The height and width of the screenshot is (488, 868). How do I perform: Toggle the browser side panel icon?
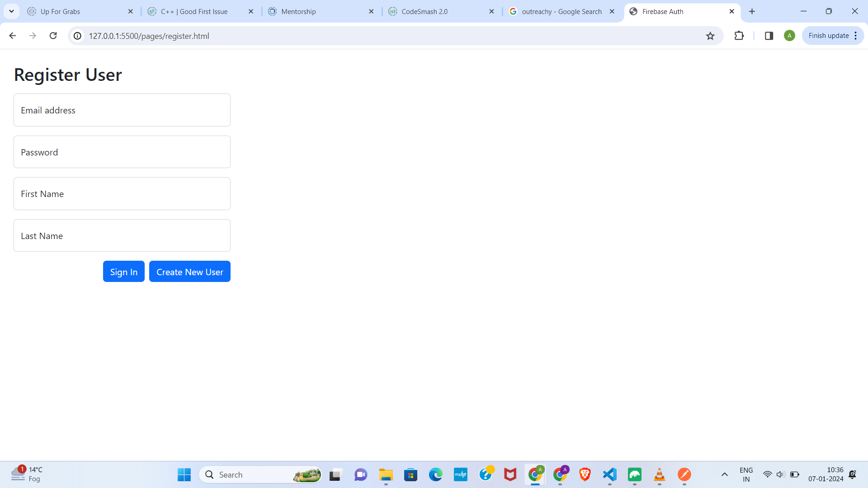coord(769,36)
